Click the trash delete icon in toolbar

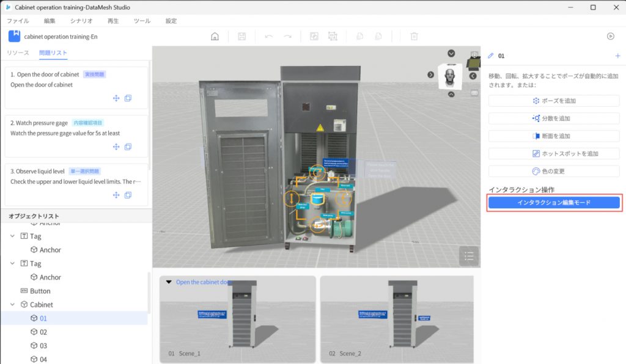[414, 36]
